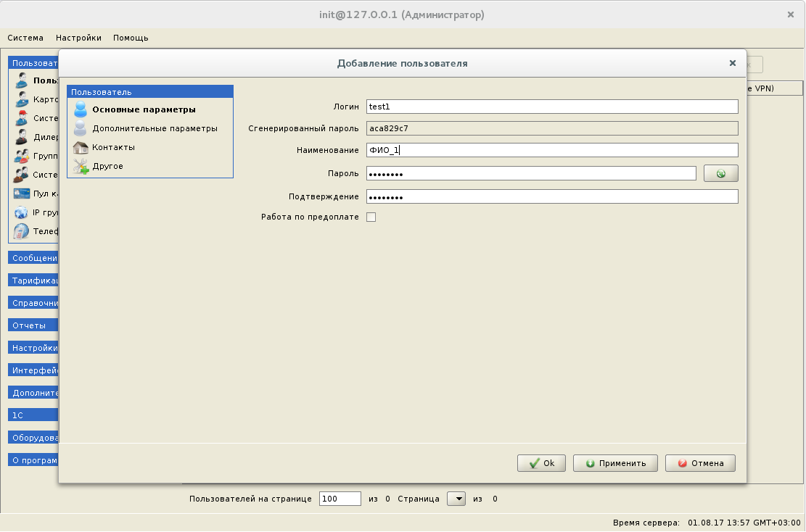Expand the Отчеты sidebar section
Viewport: 806px width, 532px height.
[33, 325]
